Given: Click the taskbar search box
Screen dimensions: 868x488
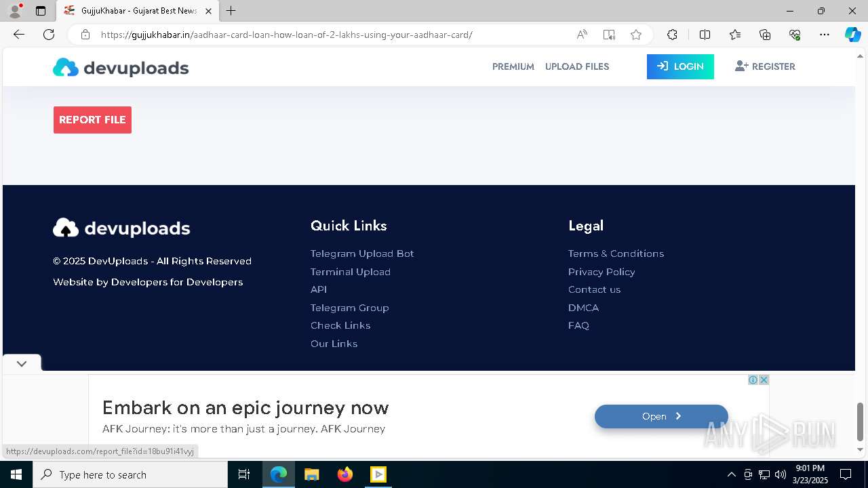Looking at the screenshot, I should (x=130, y=474).
